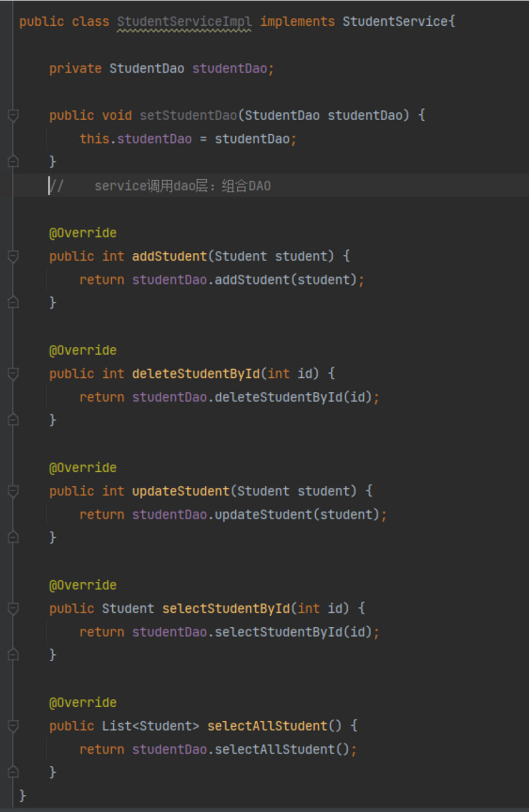Click the StudentService interface name after implements

click(x=395, y=22)
